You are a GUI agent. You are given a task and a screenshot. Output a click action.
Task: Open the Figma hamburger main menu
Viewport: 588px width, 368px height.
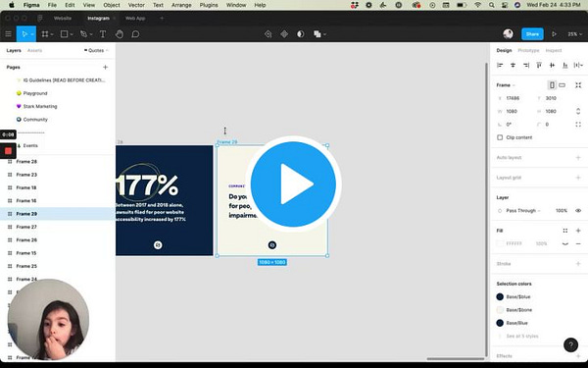click(8, 34)
